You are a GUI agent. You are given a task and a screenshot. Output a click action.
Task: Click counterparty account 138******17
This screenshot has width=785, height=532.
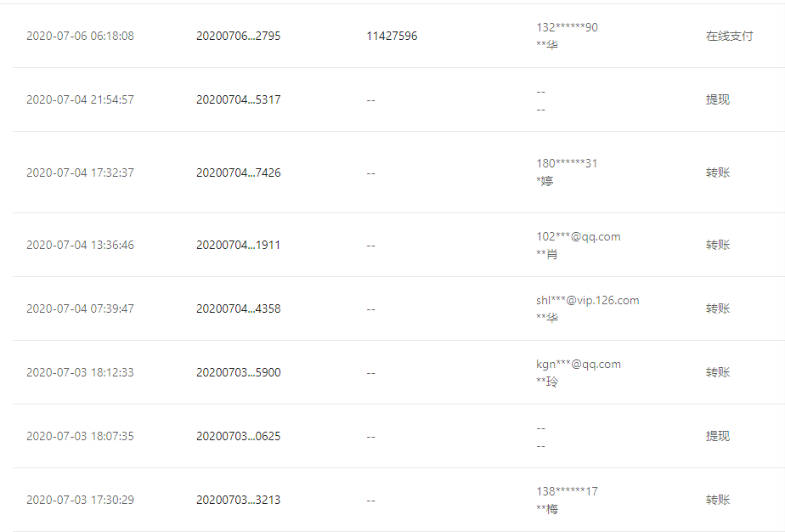567,491
